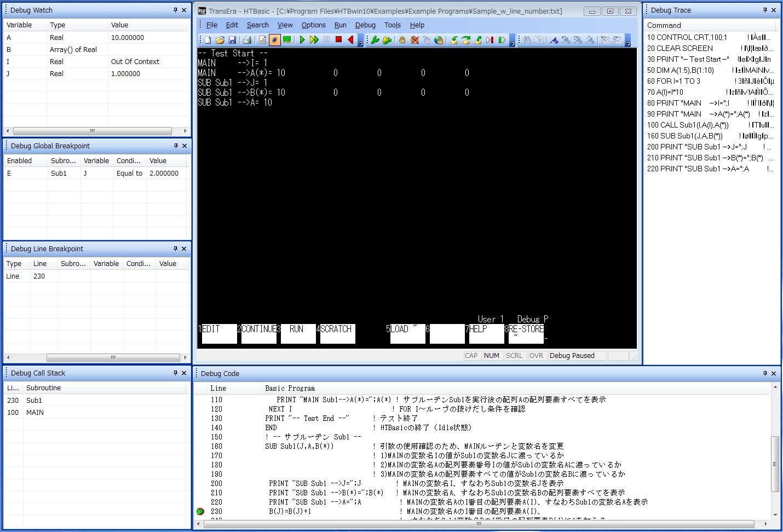Click the LOAD softkey
Image resolution: width=783 pixels, height=532 pixels.
point(407,334)
